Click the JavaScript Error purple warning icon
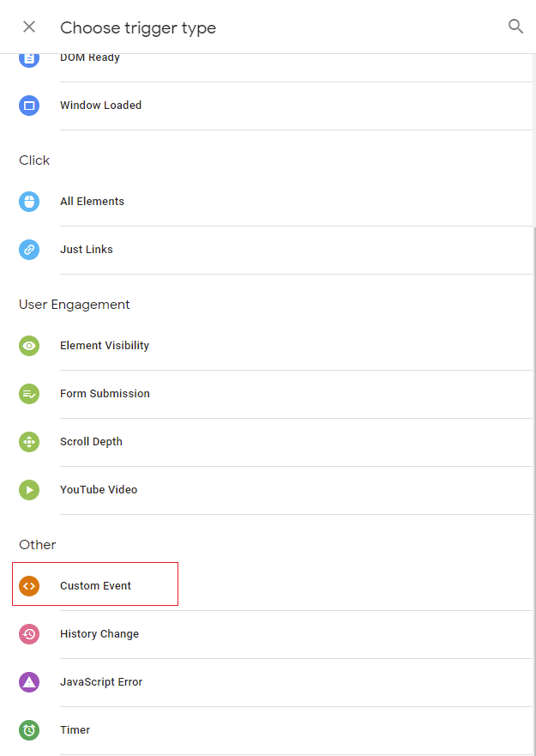This screenshot has height=756, width=536. pyautogui.click(x=29, y=682)
